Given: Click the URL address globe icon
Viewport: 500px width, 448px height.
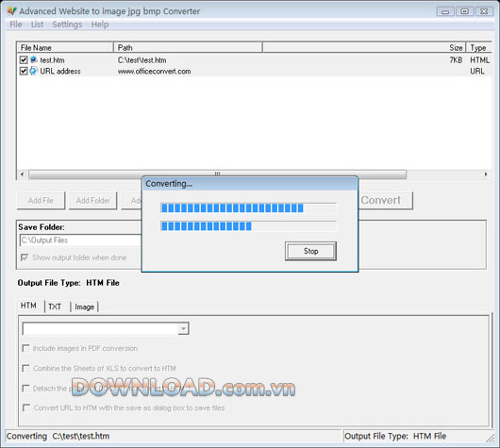Looking at the screenshot, I should pos(33,71).
